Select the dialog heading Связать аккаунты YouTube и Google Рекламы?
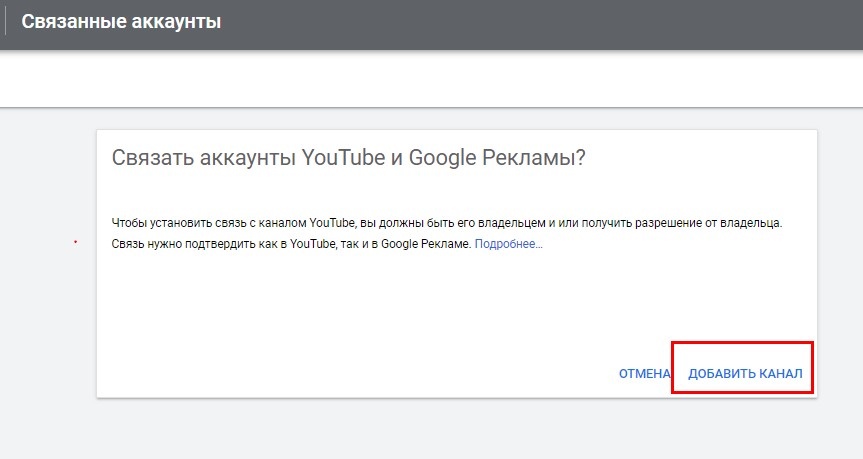The width and height of the screenshot is (863, 459). pos(348,157)
